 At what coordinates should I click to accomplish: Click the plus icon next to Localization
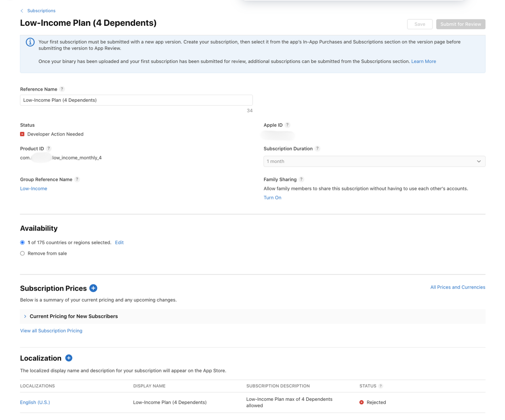pyautogui.click(x=69, y=358)
